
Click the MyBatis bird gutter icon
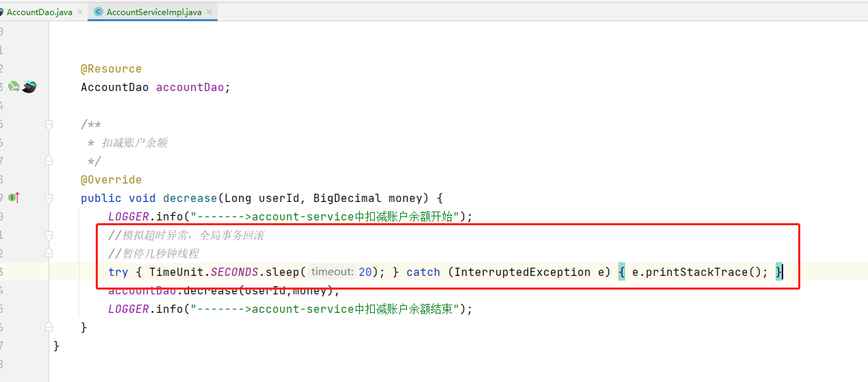(x=29, y=87)
